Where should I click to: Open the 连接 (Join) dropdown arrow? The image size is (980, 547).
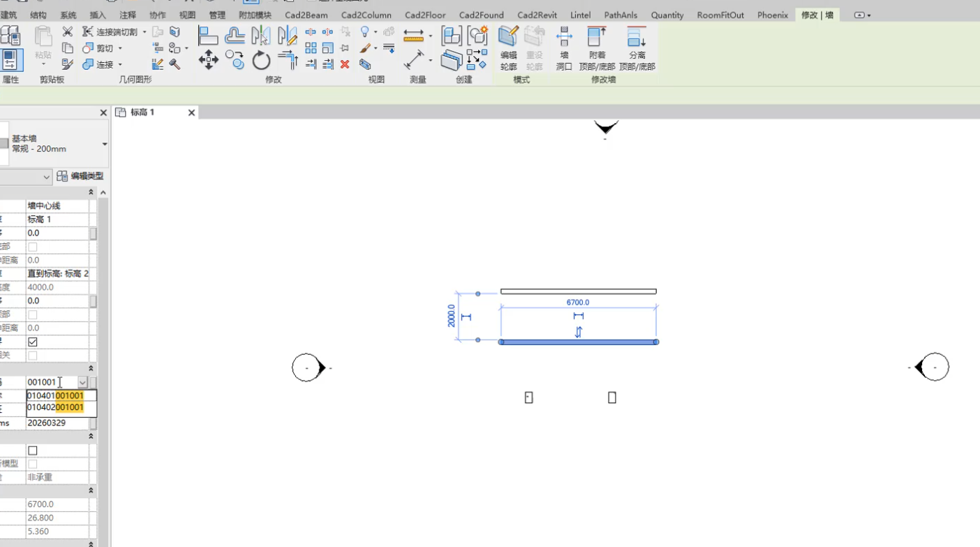pyautogui.click(x=120, y=65)
